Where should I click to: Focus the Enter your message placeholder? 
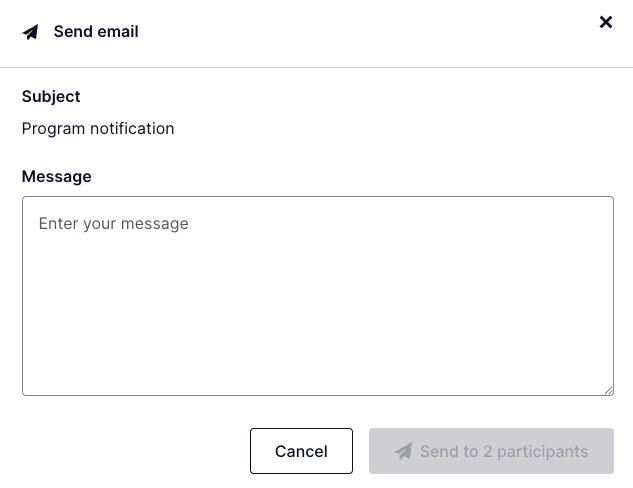coord(114,224)
